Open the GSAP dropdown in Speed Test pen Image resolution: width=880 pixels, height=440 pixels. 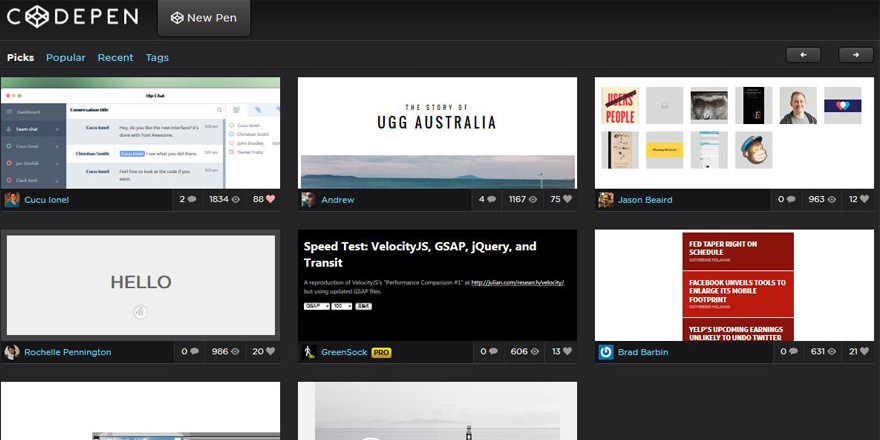317,306
